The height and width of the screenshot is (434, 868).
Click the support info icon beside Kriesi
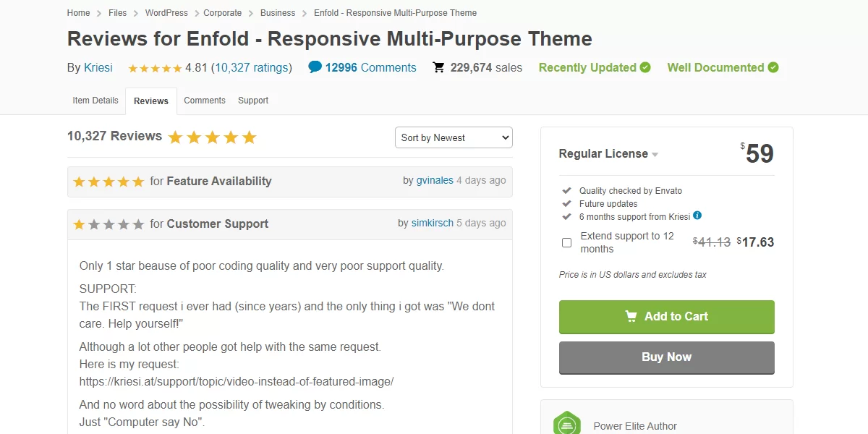coord(697,216)
